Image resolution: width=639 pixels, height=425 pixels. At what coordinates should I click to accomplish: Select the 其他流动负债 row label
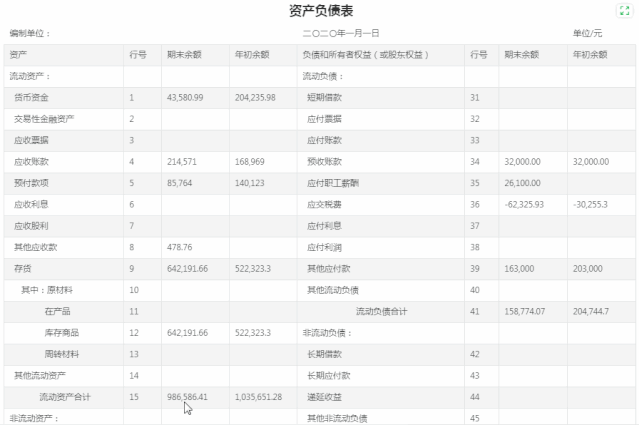click(x=333, y=290)
